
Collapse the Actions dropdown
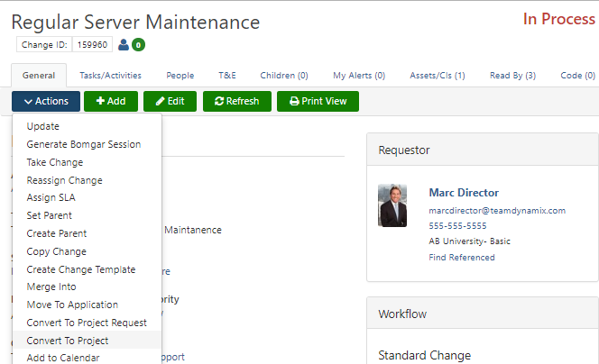tap(46, 101)
